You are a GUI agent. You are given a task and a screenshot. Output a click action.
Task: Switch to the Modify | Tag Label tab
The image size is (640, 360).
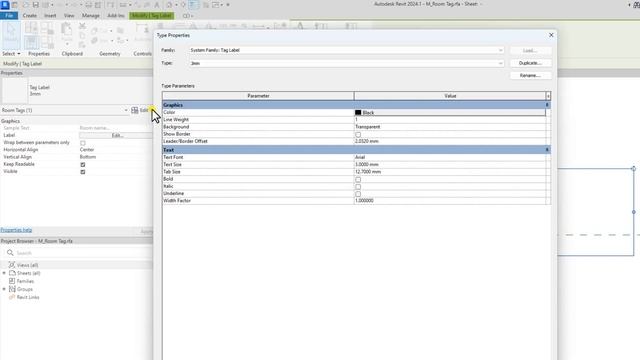coord(151,16)
